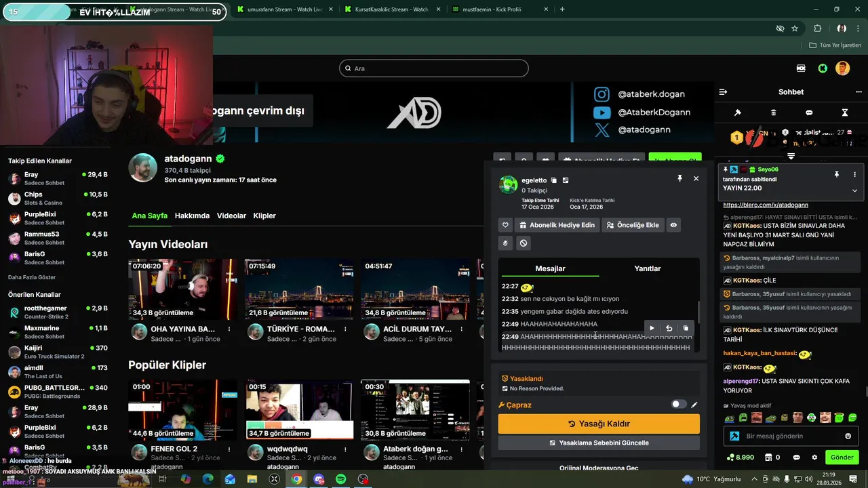868x488 pixels.
Task: Click Yasaklama Sebebini Güncelle button
Action: pyautogui.click(x=599, y=443)
